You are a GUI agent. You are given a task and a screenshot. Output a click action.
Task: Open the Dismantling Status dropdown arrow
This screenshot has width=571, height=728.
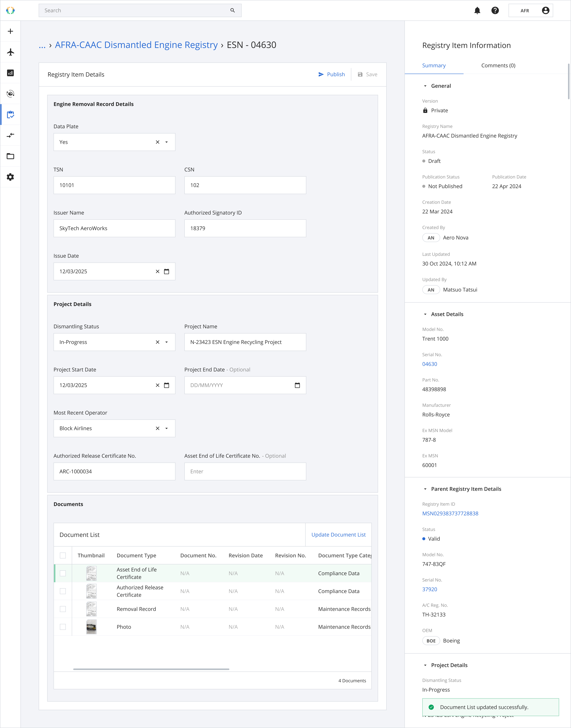(166, 342)
